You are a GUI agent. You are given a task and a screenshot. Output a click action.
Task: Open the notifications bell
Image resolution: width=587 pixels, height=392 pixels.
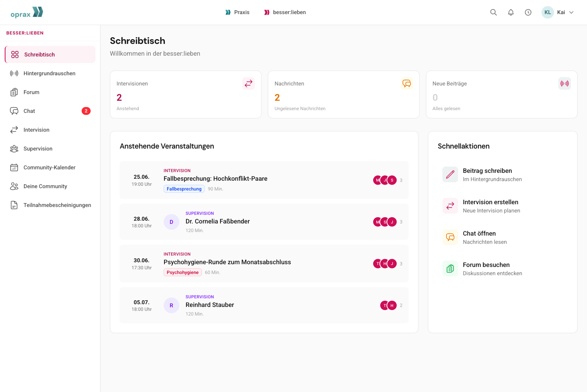(511, 12)
